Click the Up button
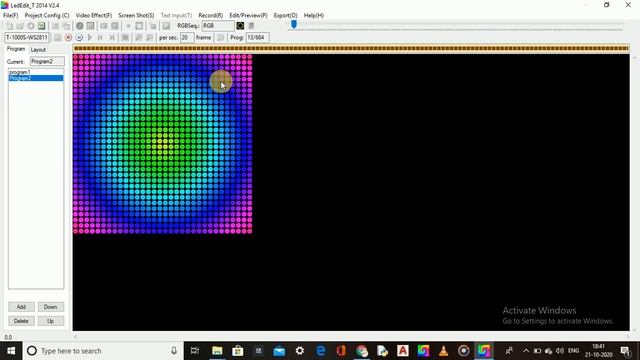 (51, 321)
